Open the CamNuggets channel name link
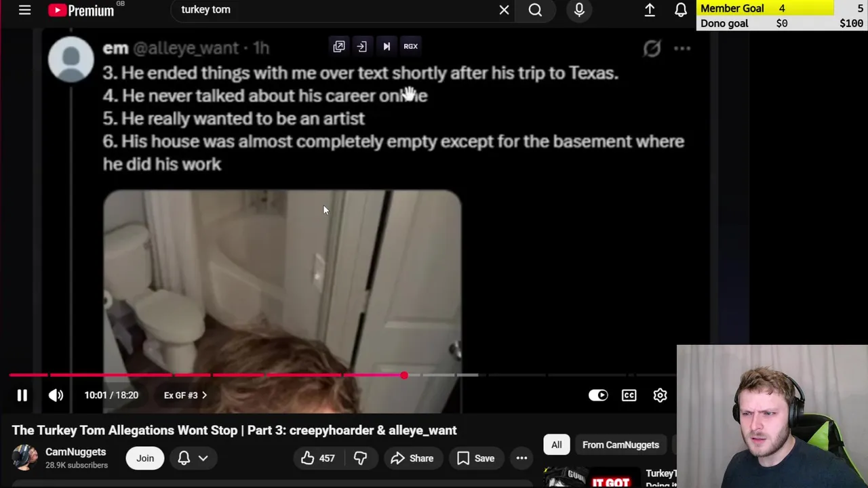The height and width of the screenshot is (488, 868). pyautogui.click(x=75, y=452)
